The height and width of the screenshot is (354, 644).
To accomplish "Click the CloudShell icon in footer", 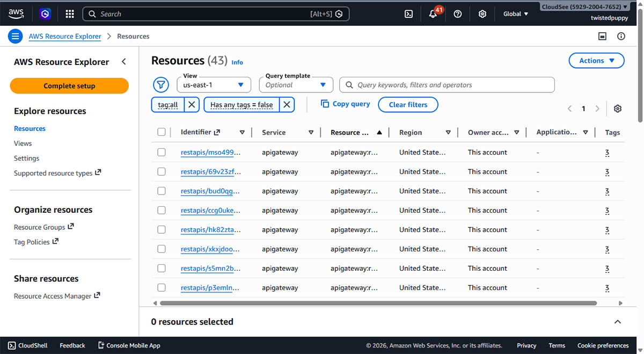I will (12, 345).
